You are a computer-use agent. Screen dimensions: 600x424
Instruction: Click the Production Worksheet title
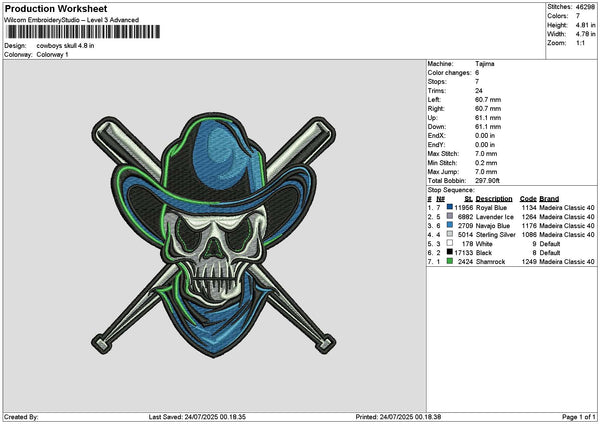(x=55, y=9)
